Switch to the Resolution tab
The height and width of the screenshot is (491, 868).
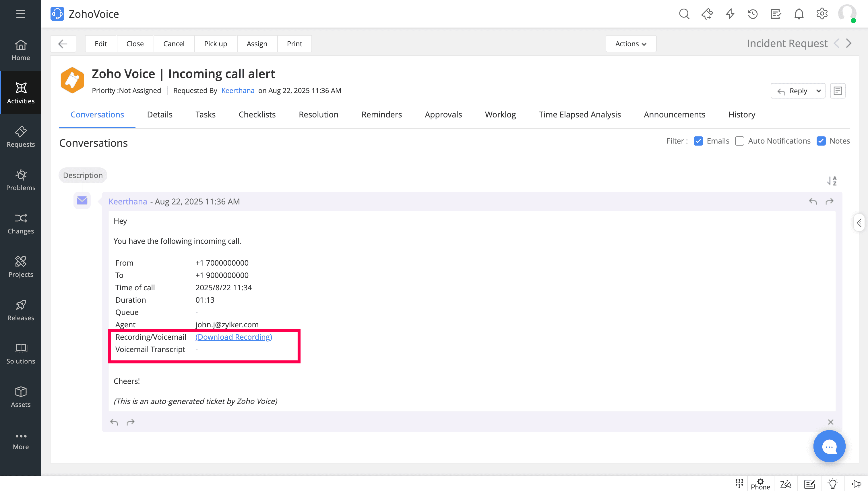(318, 115)
